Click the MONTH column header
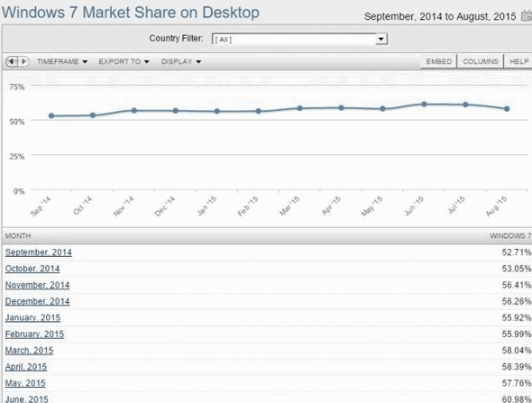The width and height of the screenshot is (532, 403). 18,236
